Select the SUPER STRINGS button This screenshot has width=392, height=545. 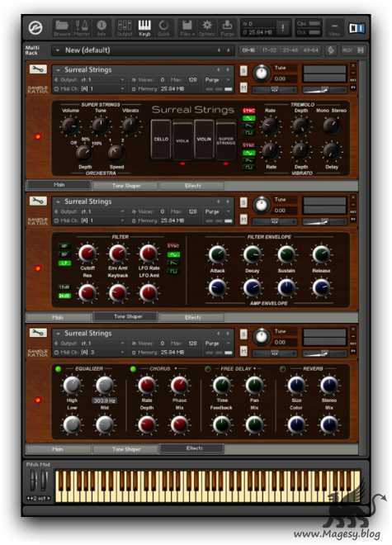(x=226, y=140)
